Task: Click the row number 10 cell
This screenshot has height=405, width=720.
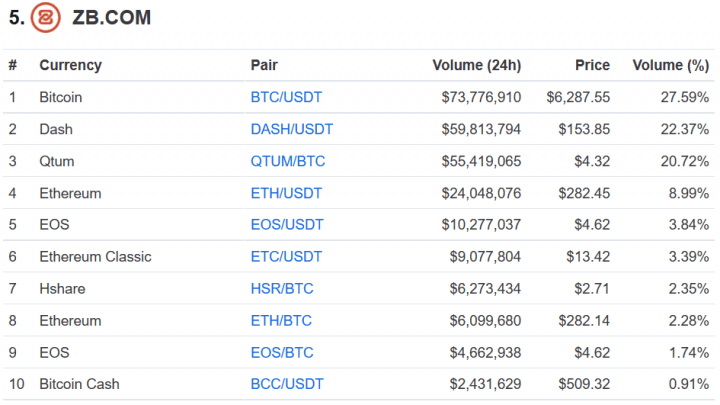Action: [x=17, y=384]
